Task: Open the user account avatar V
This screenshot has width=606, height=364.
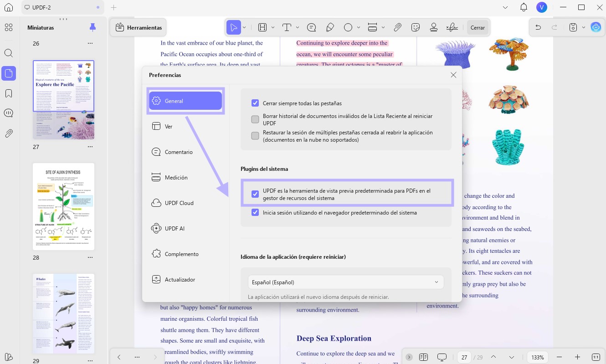Action: pyautogui.click(x=541, y=7)
